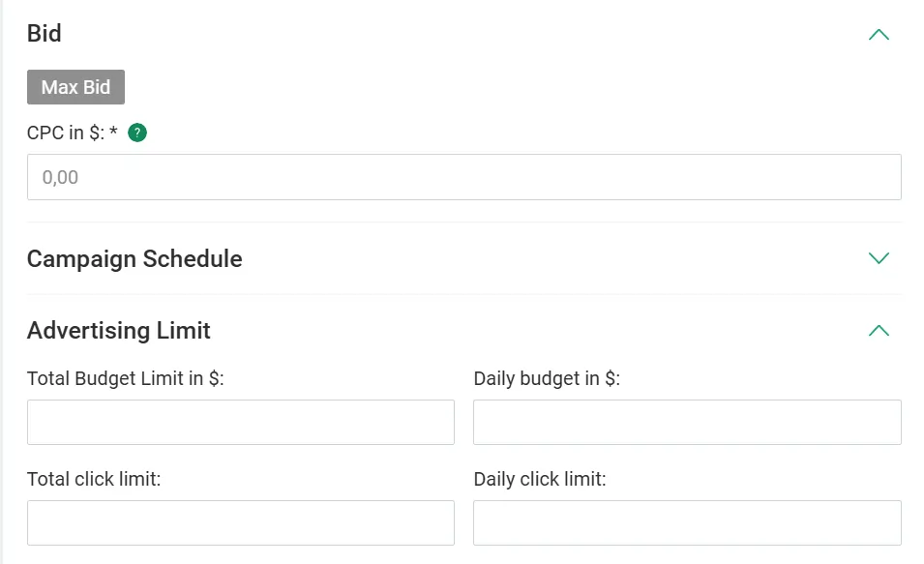Screen dimensions: 924x564
Task: Click the "Total click limit:" label
Action: 94,479
